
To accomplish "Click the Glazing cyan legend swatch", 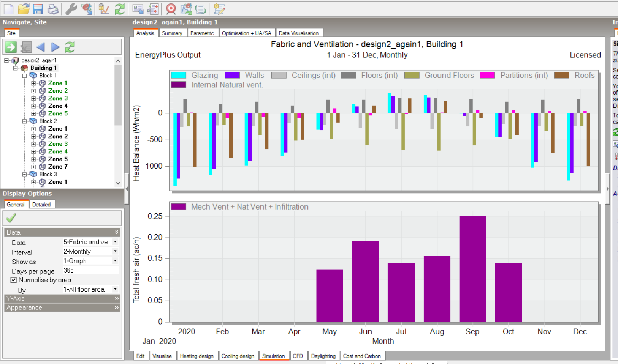I will pyautogui.click(x=179, y=75).
